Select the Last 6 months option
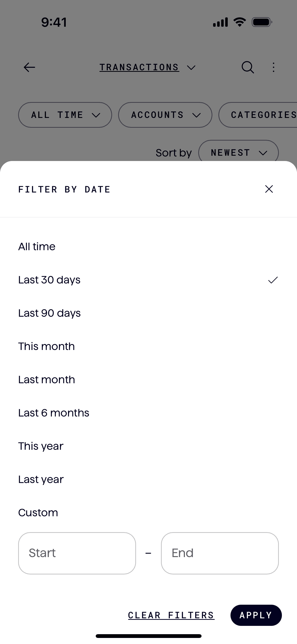 54,413
